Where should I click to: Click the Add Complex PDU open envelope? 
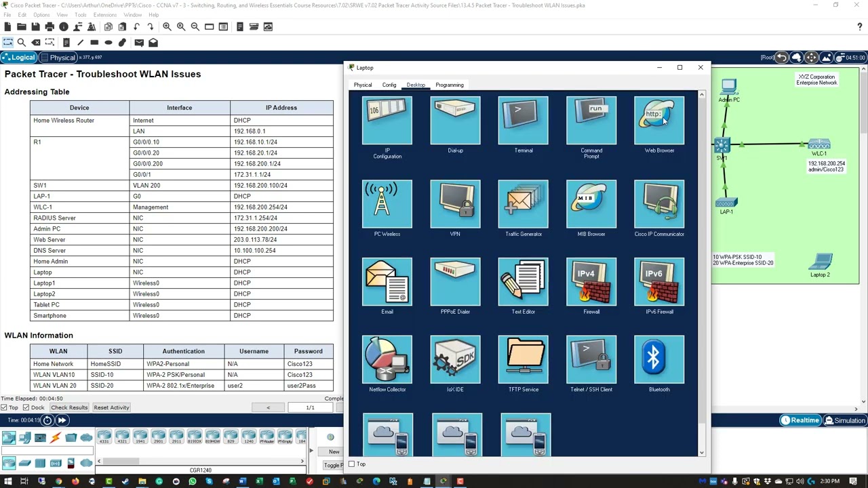click(x=153, y=43)
